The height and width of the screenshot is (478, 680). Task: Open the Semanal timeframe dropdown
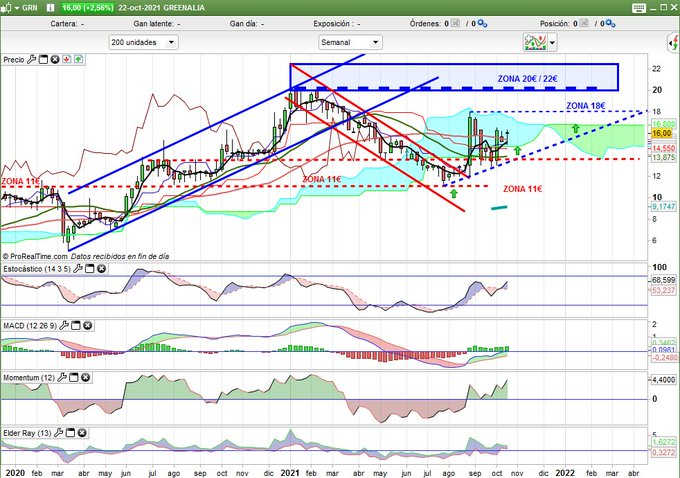350,43
